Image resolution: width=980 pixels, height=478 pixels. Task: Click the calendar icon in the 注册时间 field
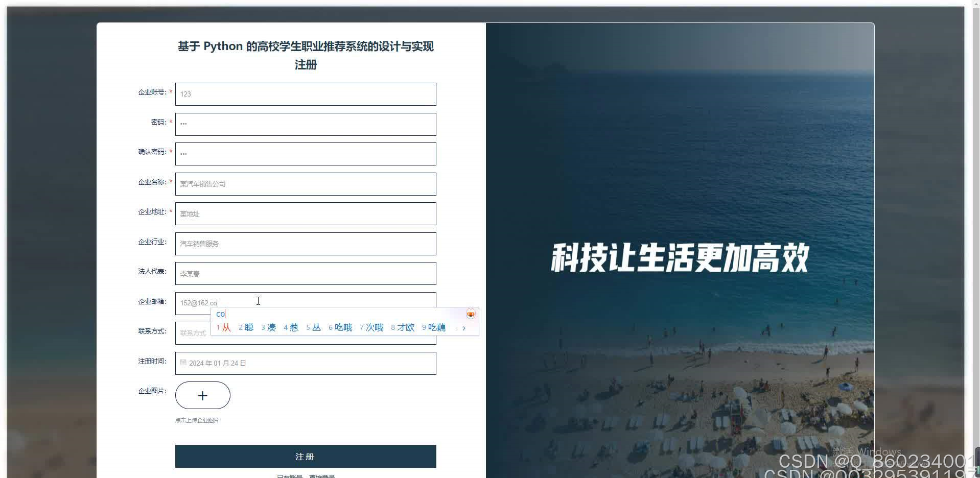coord(184,363)
